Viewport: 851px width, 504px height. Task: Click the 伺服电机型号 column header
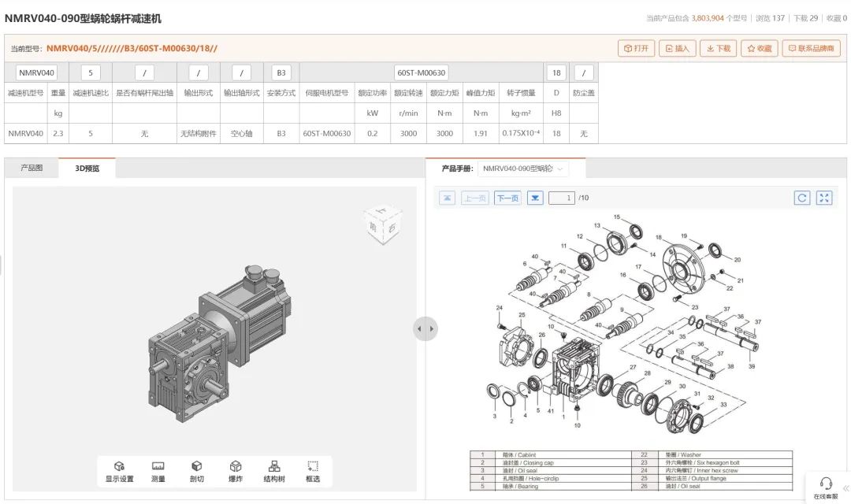click(327, 93)
